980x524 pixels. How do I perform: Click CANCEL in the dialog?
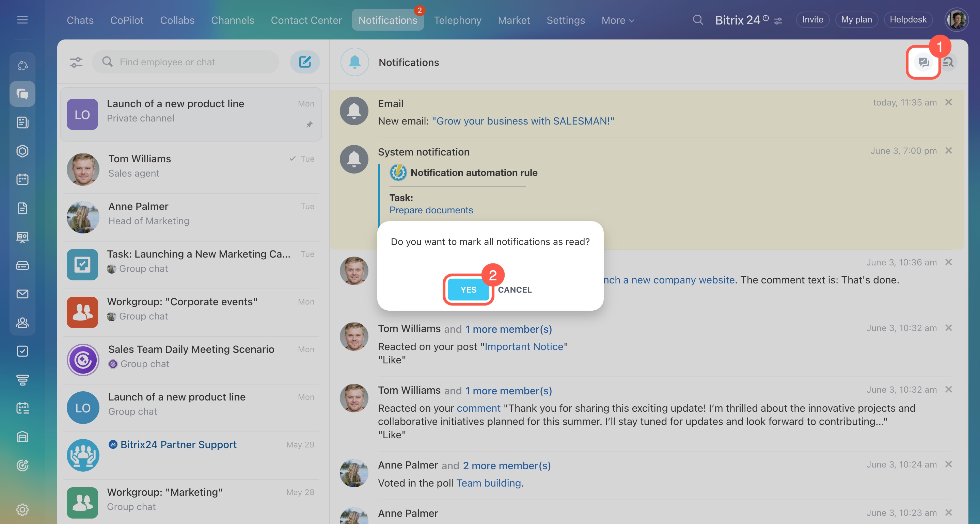(515, 290)
